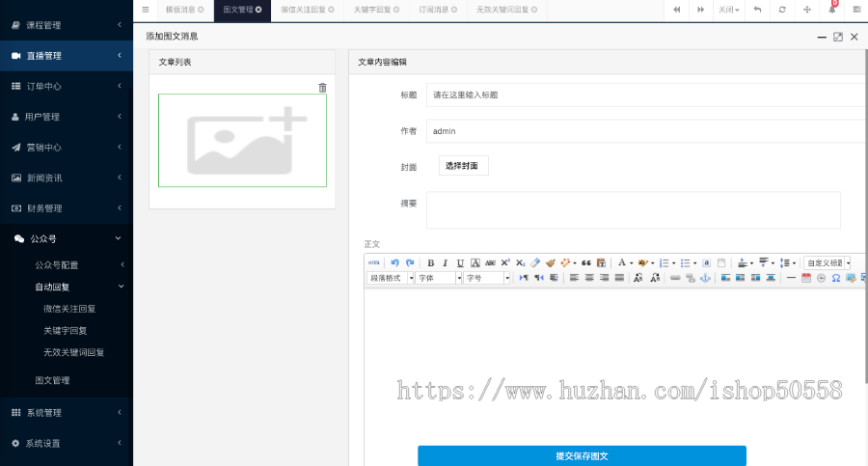The width and height of the screenshot is (868, 466).
Task: Focus the 标题 title input field
Action: pyautogui.click(x=646, y=95)
